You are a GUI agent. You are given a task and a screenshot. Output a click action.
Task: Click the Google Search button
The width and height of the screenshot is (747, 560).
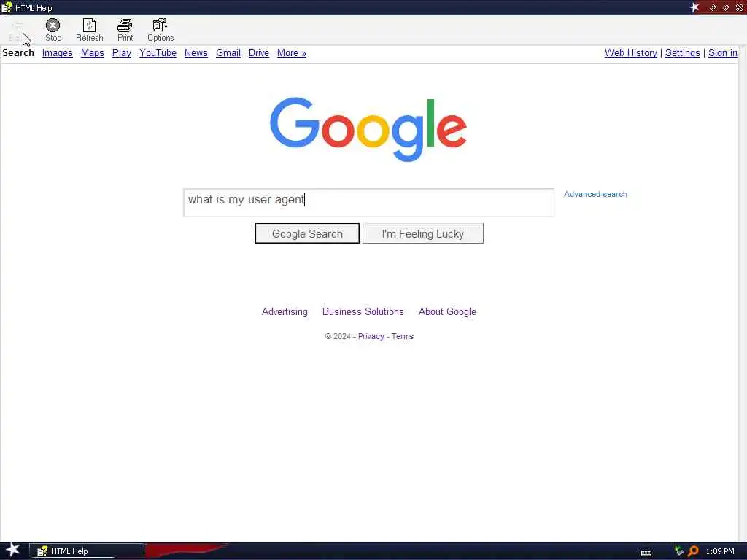pyautogui.click(x=307, y=233)
